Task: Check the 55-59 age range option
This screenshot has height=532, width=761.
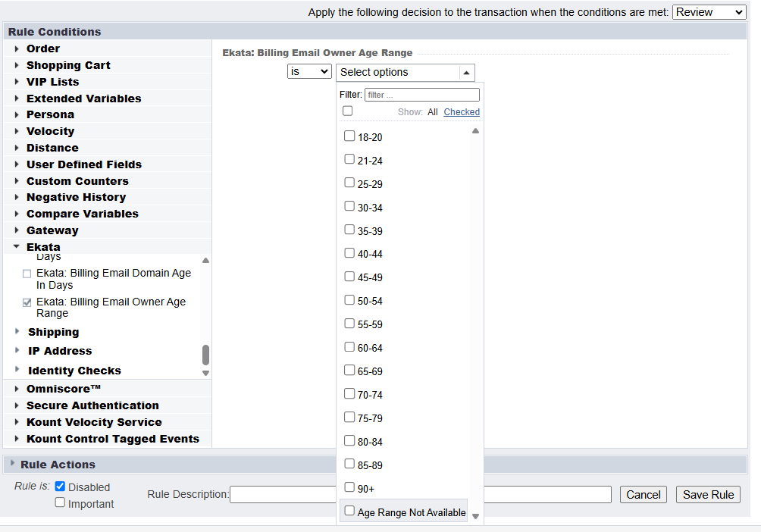Action: click(349, 324)
